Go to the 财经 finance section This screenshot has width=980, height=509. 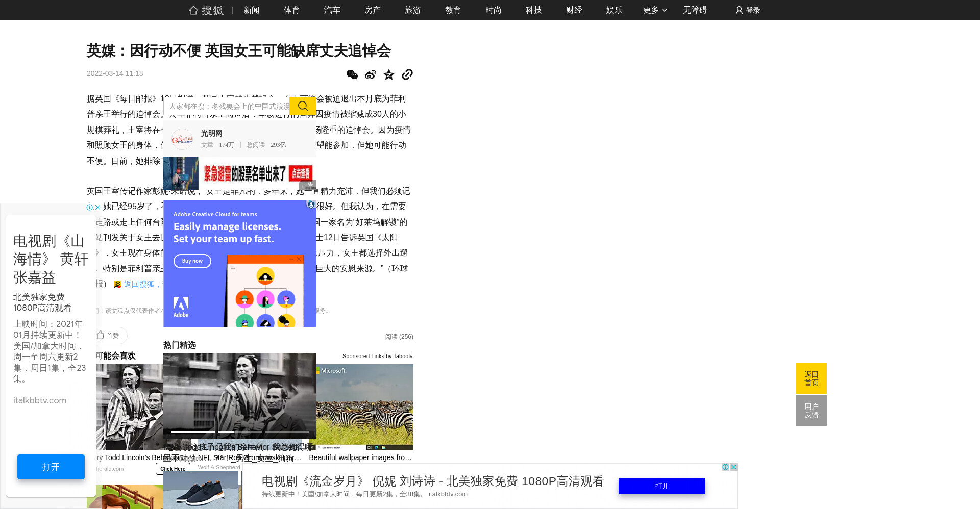click(x=574, y=10)
